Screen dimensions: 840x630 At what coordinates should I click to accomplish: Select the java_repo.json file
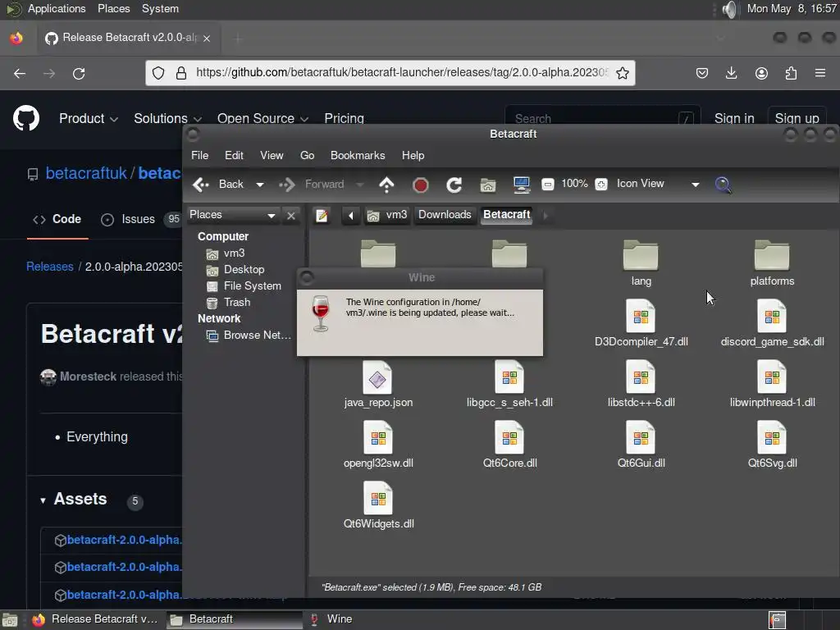click(x=378, y=385)
